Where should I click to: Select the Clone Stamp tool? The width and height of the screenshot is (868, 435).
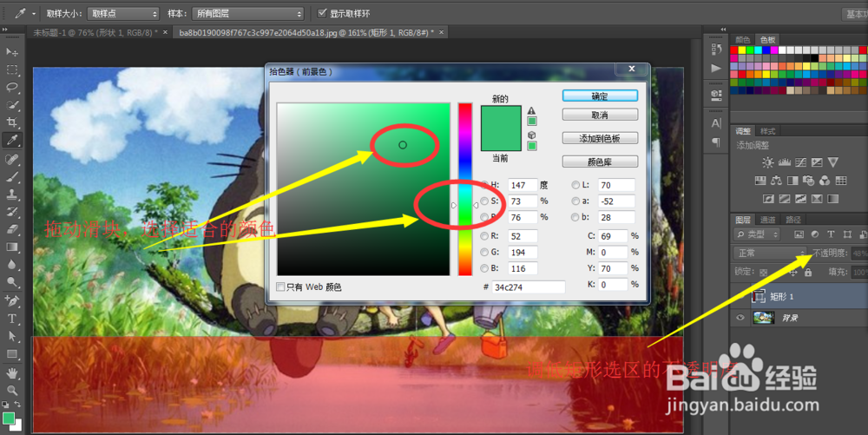click(x=12, y=194)
